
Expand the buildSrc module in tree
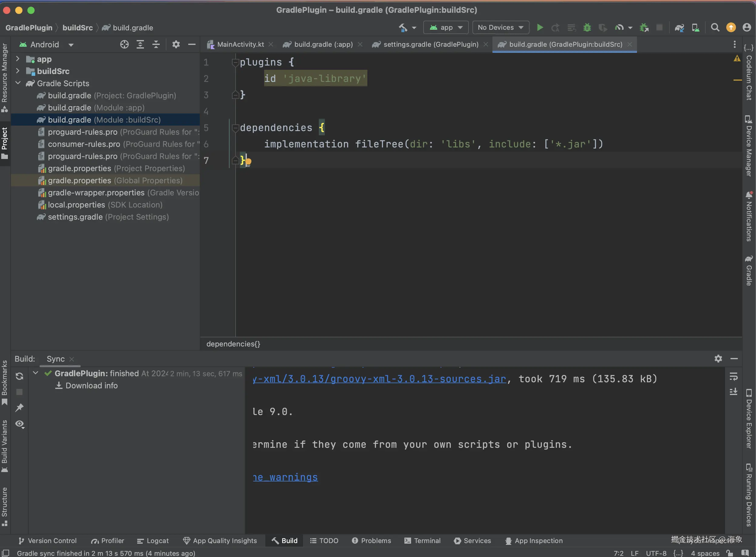click(x=18, y=71)
